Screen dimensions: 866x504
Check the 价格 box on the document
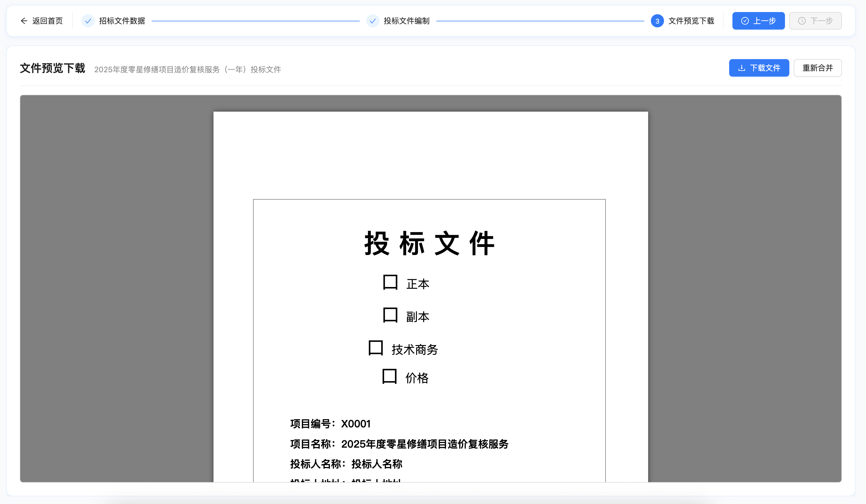click(x=390, y=377)
